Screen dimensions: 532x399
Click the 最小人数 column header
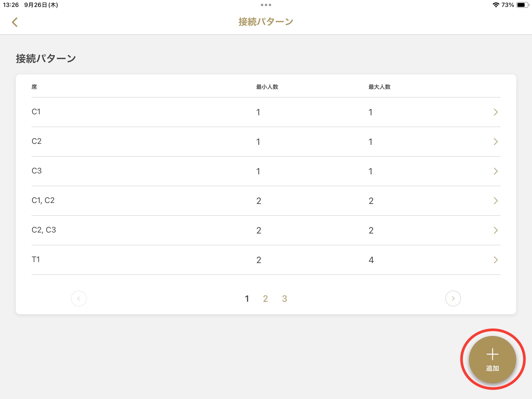267,87
